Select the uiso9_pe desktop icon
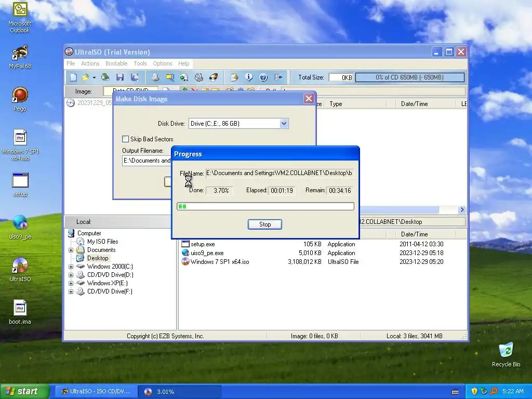The height and width of the screenshot is (399, 532). click(20, 228)
